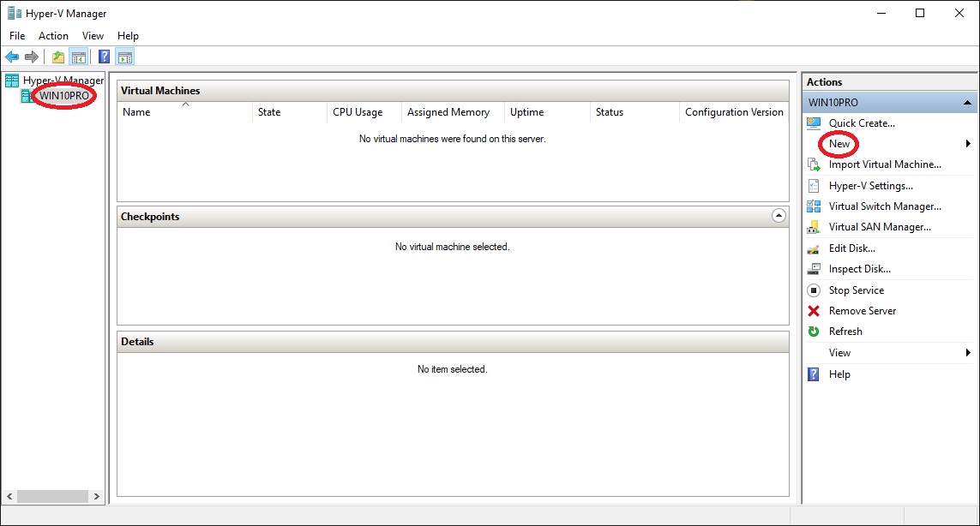This screenshot has height=526, width=980.
Task: Click the Quick Create monitor icon
Action: point(814,123)
